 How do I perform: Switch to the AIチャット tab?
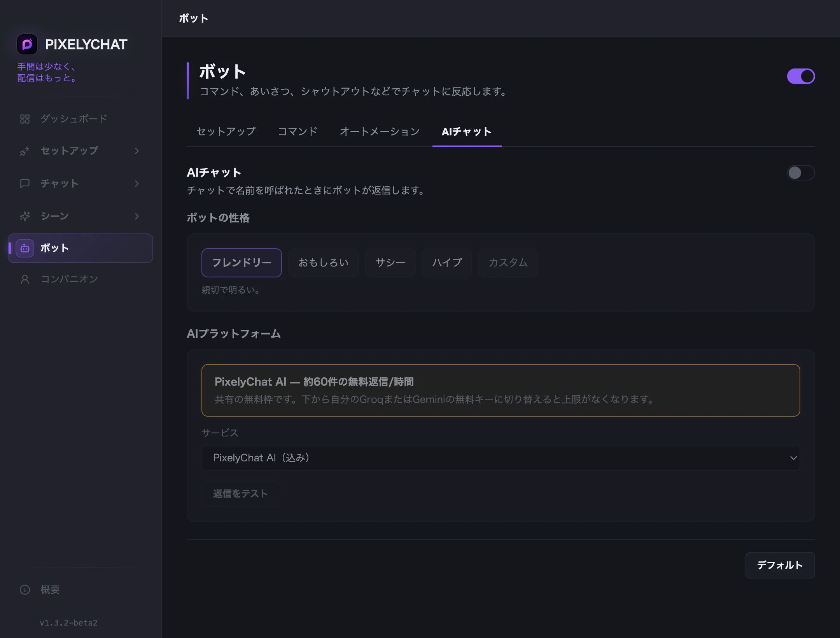click(x=467, y=131)
